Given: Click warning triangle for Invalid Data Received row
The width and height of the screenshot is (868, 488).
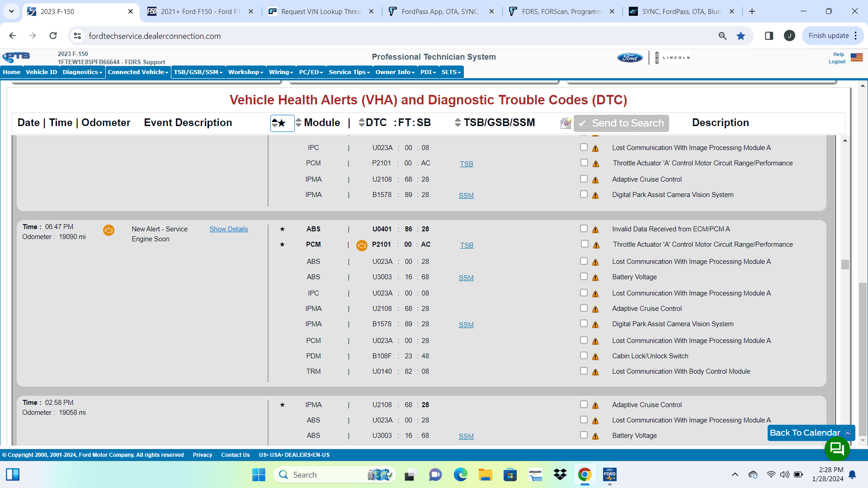Looking at the screenshot, I should (x=595, y=230).
